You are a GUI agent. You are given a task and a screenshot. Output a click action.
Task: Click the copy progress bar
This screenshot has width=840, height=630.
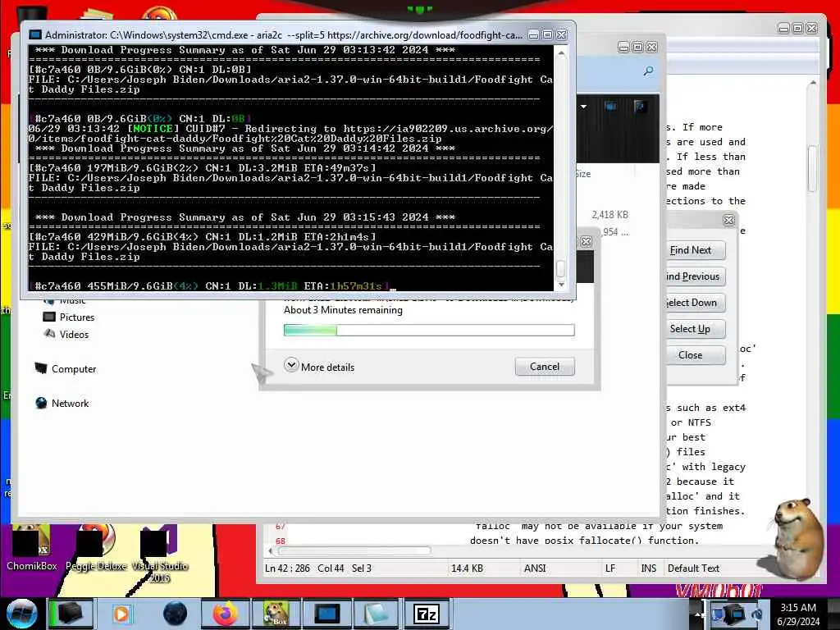click(429, 330)
